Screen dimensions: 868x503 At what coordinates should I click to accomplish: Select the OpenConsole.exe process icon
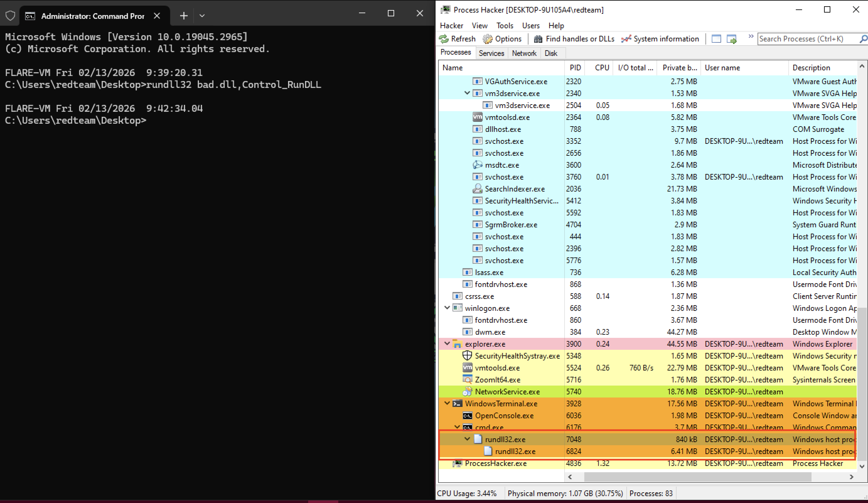coord(467,415)
